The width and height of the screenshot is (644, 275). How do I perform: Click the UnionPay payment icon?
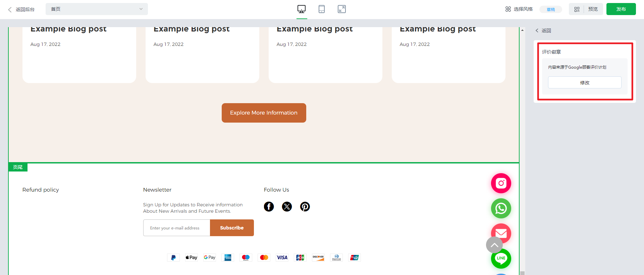click(x=355, y=258)
